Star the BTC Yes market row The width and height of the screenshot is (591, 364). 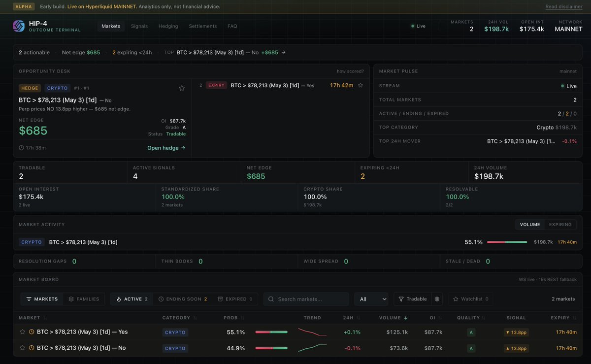pos(22,332)
